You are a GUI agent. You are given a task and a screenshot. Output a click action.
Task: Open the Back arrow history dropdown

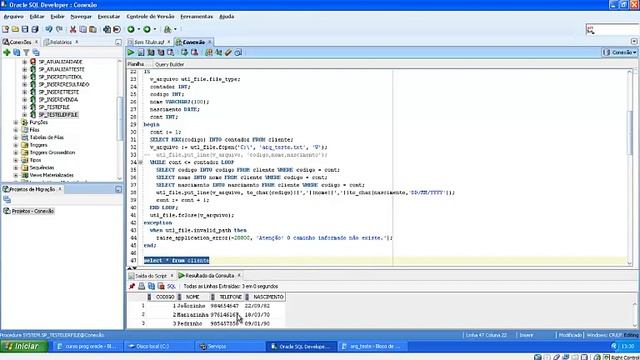point(139,29)
